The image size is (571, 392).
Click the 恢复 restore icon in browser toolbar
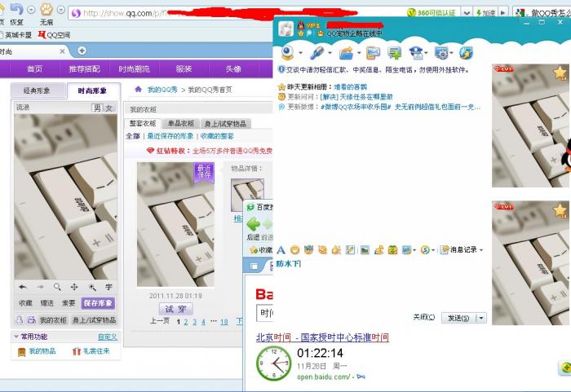pyautogui.click(x=16, y=9)
